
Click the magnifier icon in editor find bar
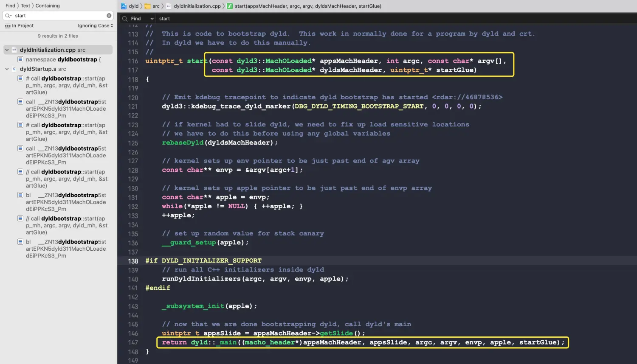click(x=125, y=19)
